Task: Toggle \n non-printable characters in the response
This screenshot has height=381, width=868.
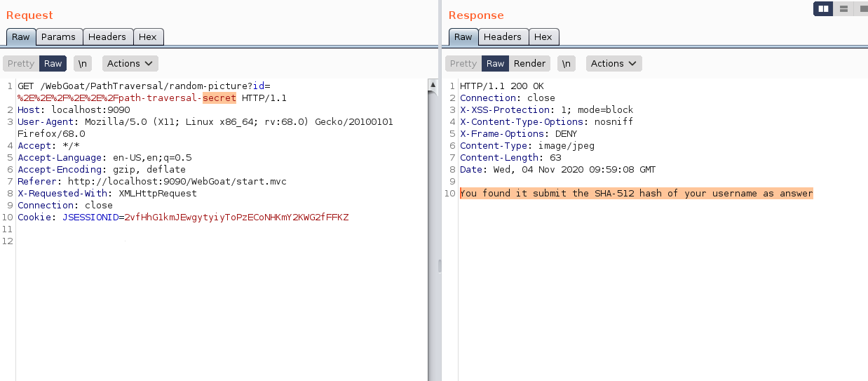Action: (x=566, y=63)
